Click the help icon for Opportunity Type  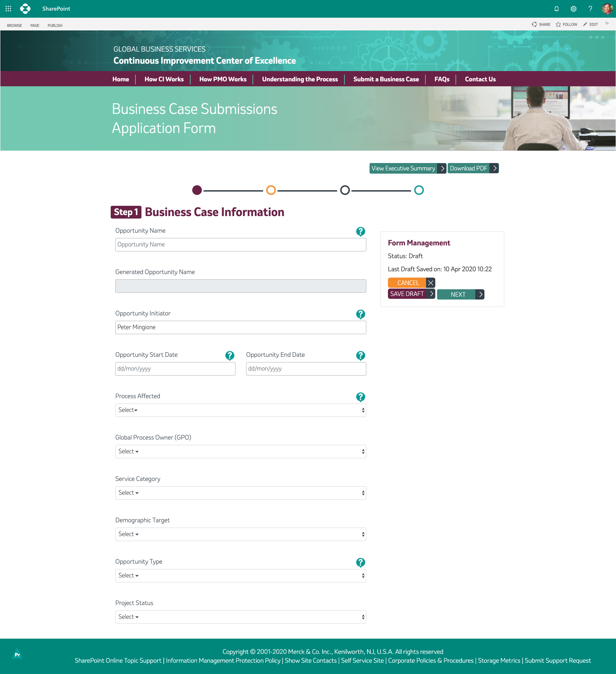tap(360, 563)
